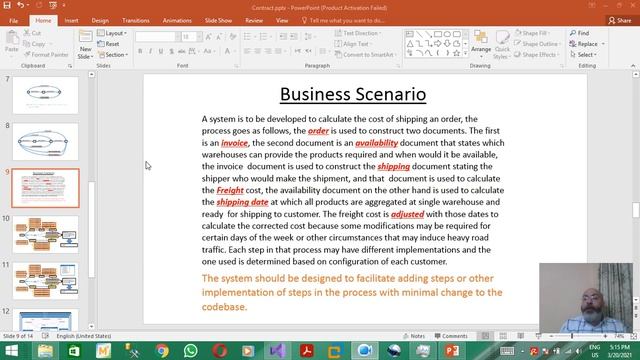Select the star shape in shapes gallery
640x360 pixels.
click(457, 53)
